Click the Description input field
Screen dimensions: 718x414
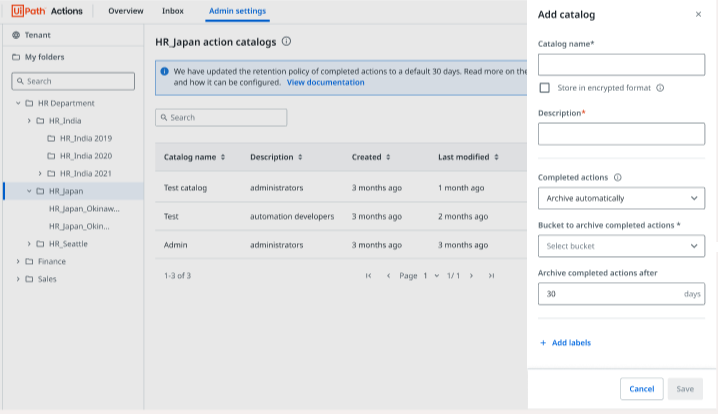621,134
